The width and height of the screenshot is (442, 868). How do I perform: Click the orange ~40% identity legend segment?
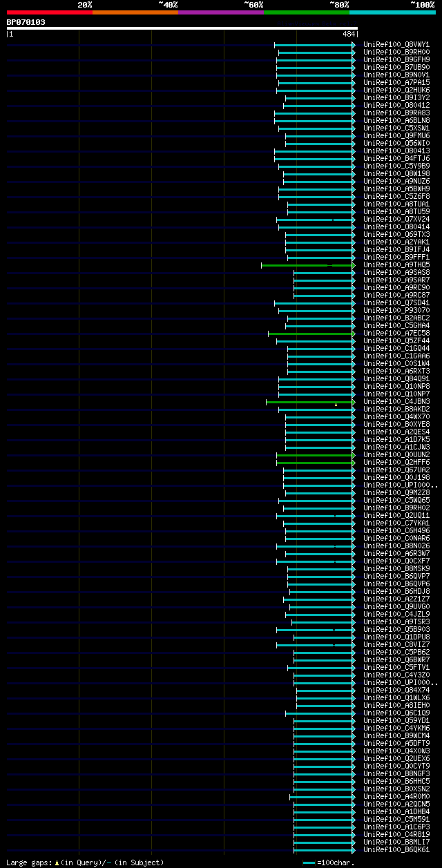[135, 12]
